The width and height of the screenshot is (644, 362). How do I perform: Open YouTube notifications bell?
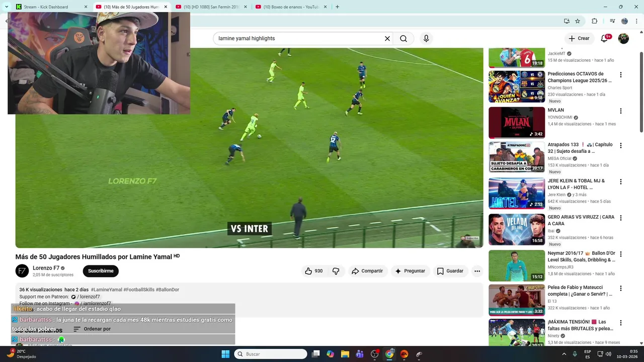coord(605,38)
